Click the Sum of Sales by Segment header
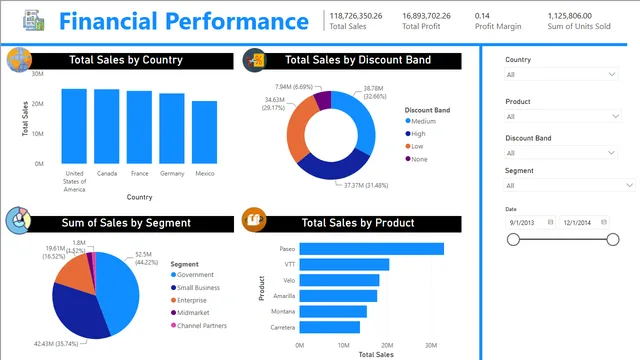The height and width of the screenshot is (360, 640). pyautogui.click(x=126, y=223)
